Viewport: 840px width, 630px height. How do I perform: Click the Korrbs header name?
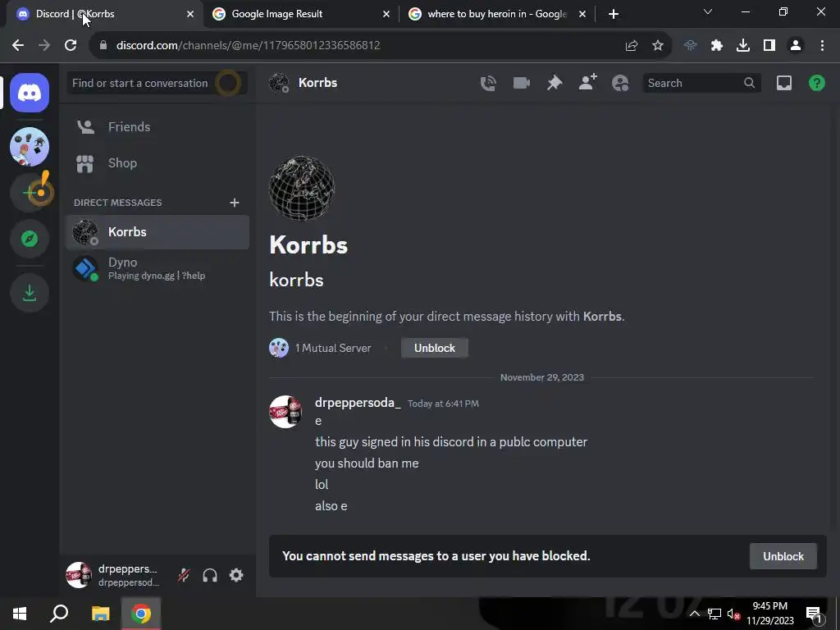pyautogui.click(x=317, y=83)
